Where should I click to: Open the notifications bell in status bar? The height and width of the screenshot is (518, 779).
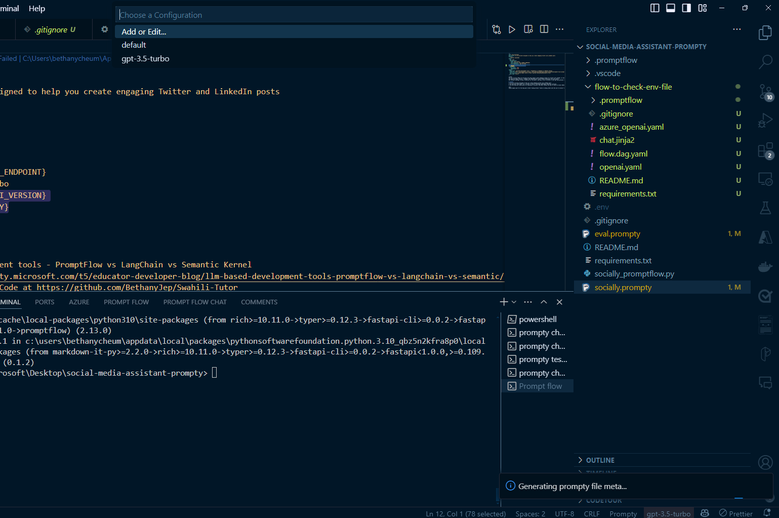[x=767, y=513]
